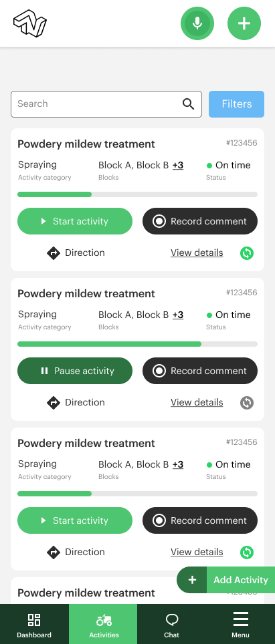Click the Add Activity floating button
The width and height of the screenshot is (275, 644).
click(225, 579)
